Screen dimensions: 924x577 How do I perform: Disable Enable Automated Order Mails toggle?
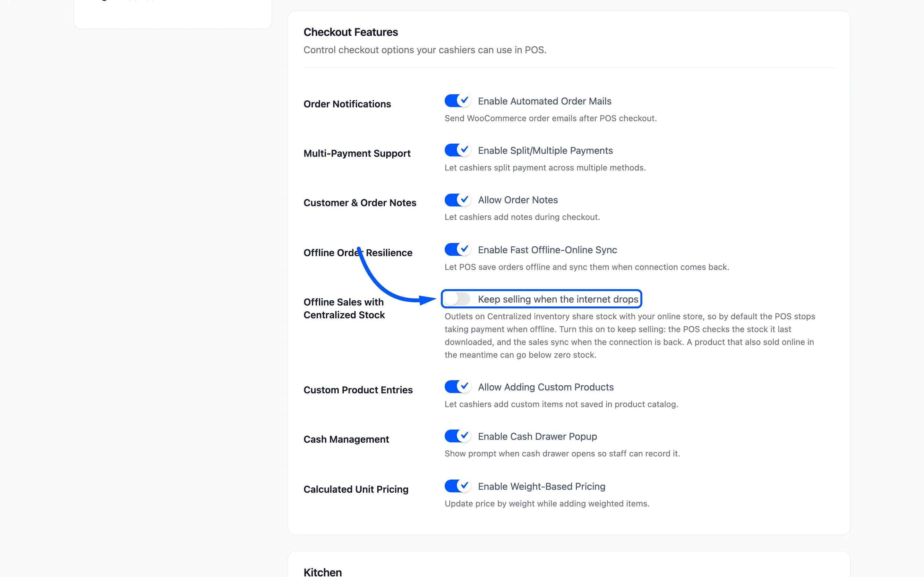point(458,101)
